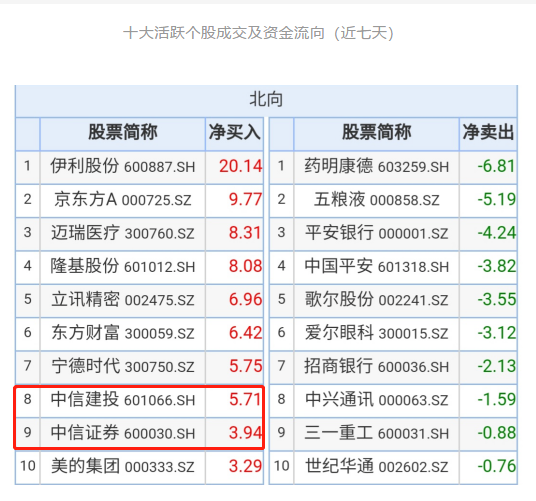Click net sell value -6.81
Image resolution: width=536 pixels, height=501 pixels.
[x=496, y=166]
